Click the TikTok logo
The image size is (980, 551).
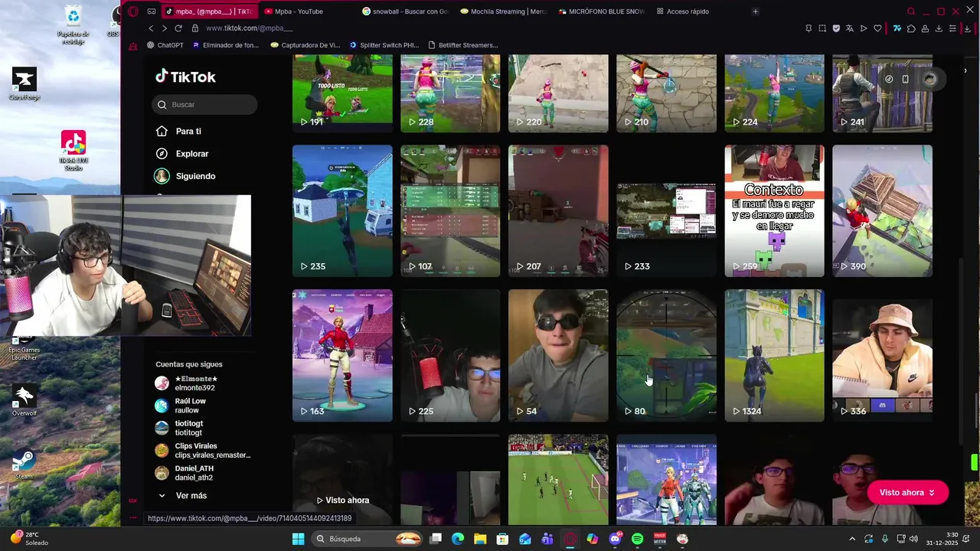pyautogui.click(x=185, y=77)
